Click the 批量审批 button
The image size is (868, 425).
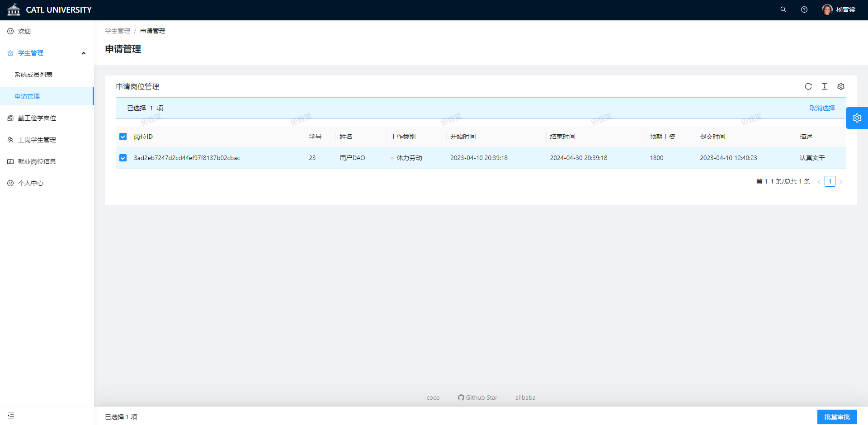click(837, 417)
